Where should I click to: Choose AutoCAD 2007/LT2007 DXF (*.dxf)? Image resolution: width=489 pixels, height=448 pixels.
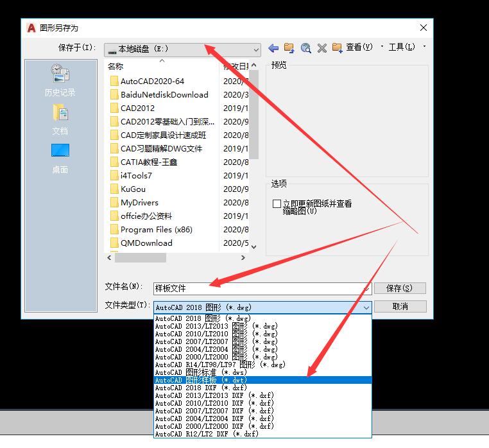tap(262, 411)
